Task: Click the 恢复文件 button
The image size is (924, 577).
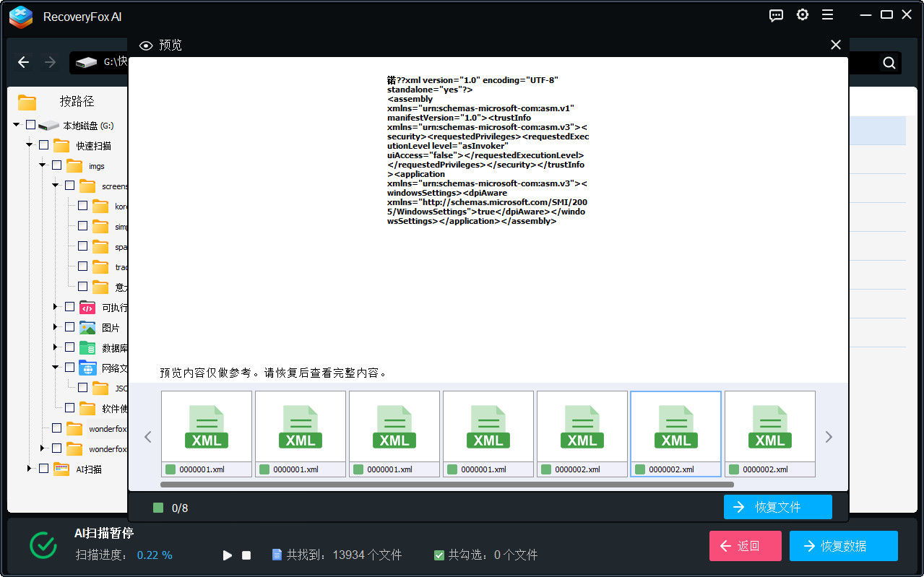Action: pos(777,507)
